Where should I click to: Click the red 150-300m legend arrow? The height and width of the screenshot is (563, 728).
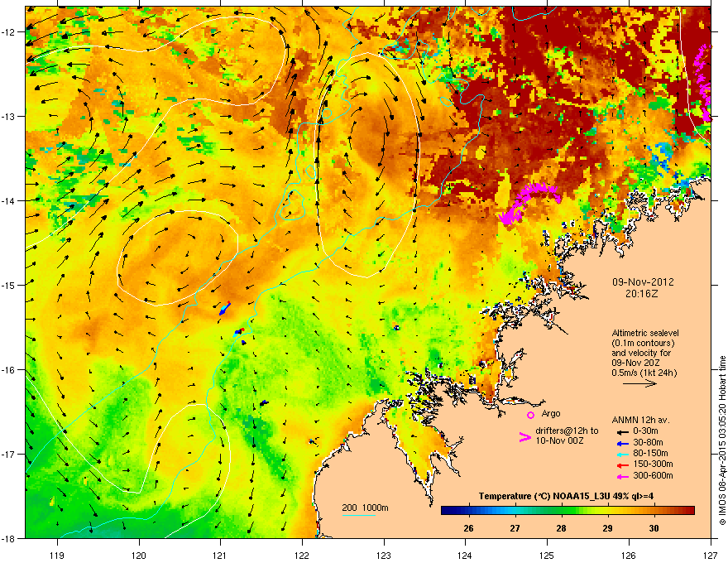(623, 464)
